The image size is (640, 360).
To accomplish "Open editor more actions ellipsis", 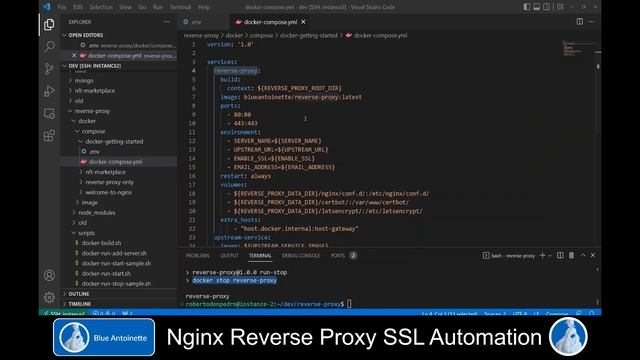I will point(591,22).
